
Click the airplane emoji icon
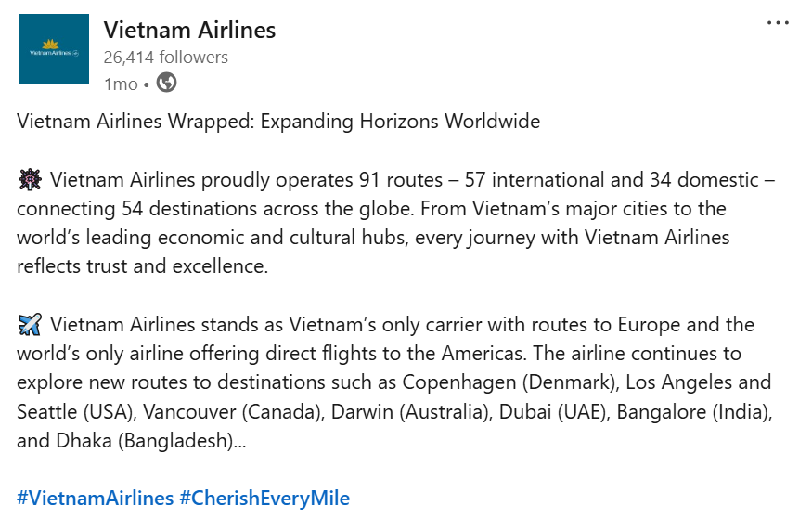[x=30, y=325]
